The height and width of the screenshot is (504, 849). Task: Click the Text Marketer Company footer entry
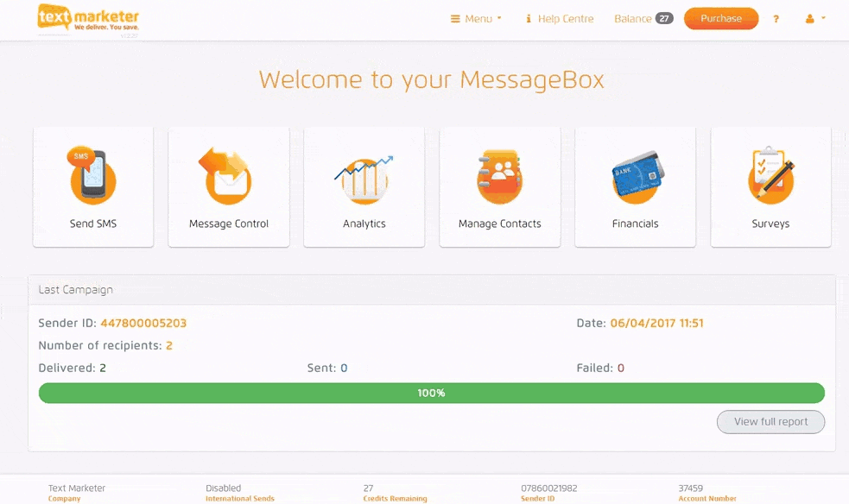tap(77, 493)
